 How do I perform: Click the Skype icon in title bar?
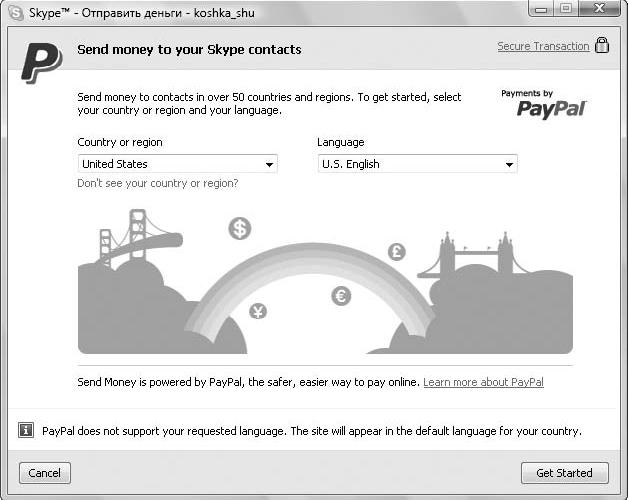click(16, 12)
